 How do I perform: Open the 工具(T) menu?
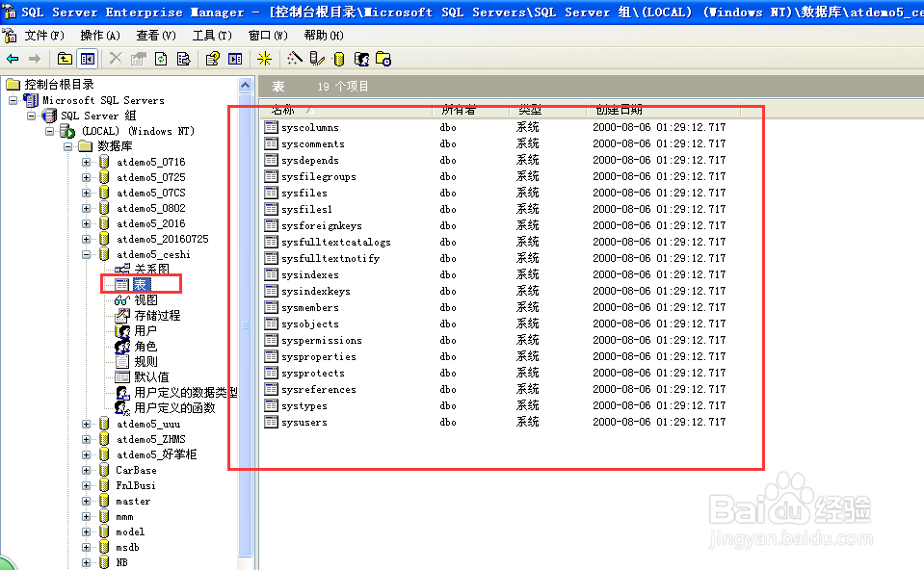tap(212, 36)
